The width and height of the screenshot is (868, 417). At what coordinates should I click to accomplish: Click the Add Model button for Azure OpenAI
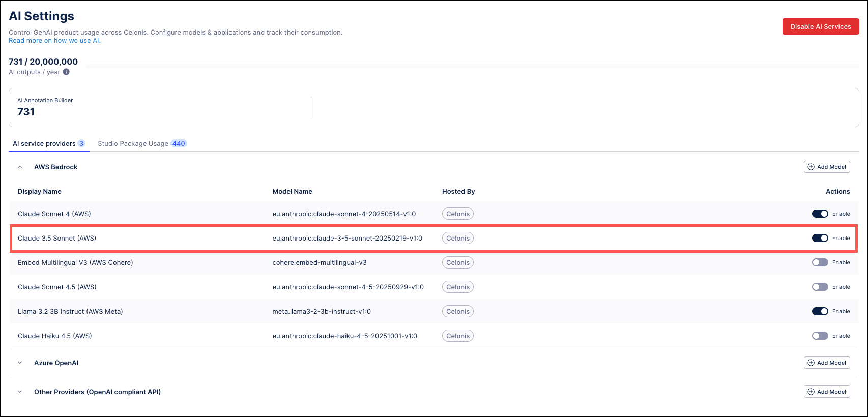(x=827, y=363)
